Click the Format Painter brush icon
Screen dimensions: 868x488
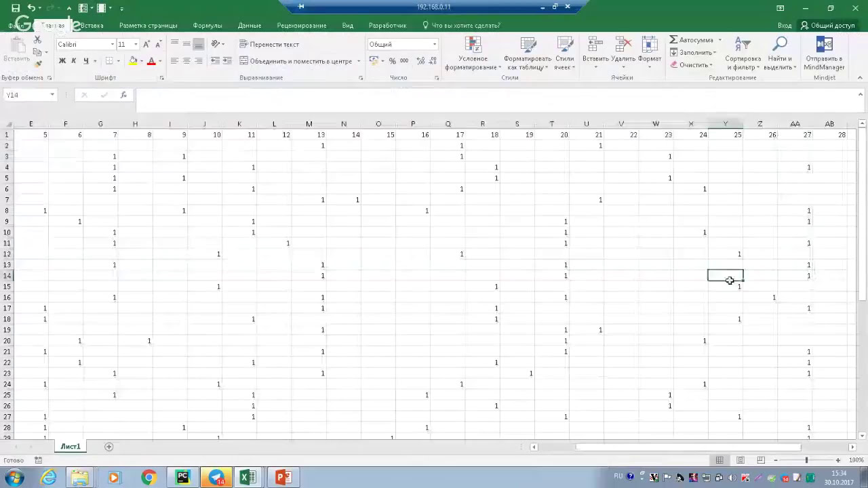[x=39, y=64]
